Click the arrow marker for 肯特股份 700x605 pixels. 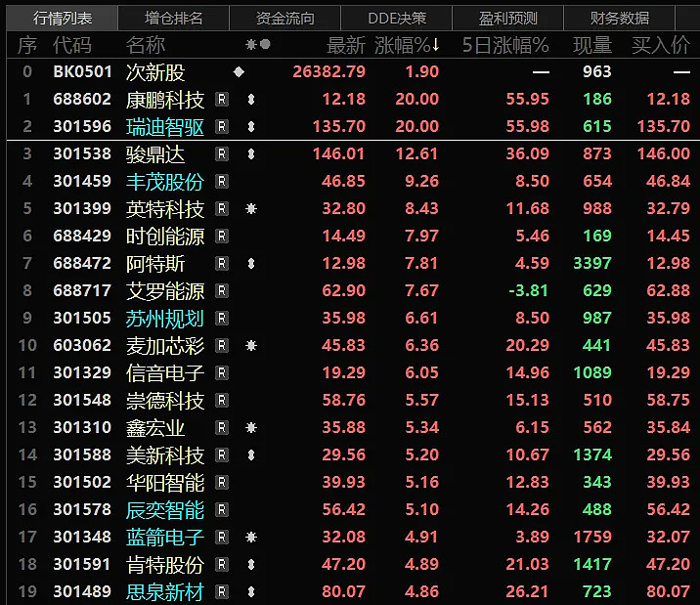tap(251, 564)
